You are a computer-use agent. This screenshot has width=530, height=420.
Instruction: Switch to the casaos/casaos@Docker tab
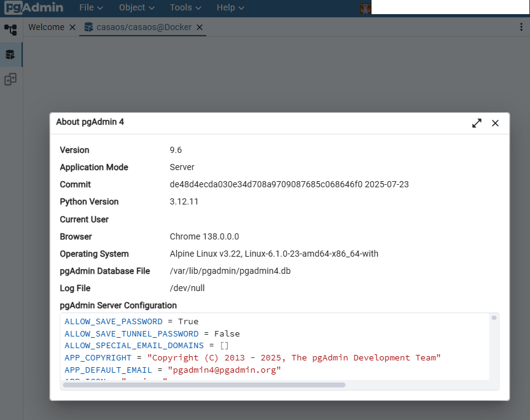144,27
